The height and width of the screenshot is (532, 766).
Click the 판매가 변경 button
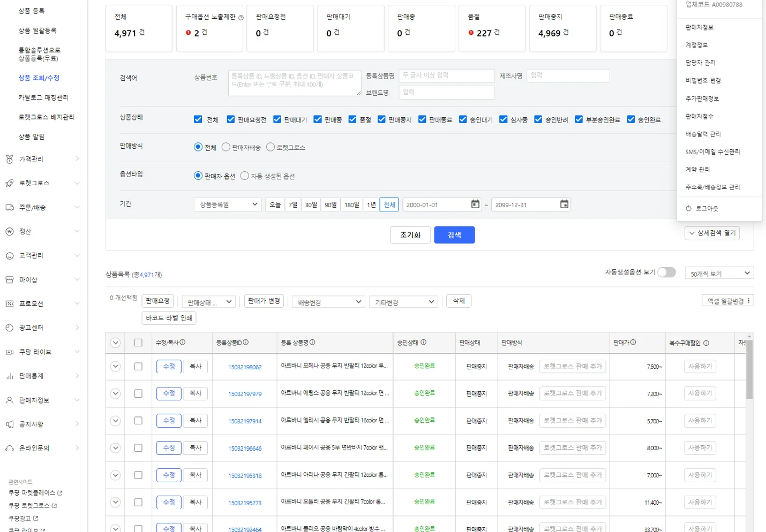click(x=263, y=301)
